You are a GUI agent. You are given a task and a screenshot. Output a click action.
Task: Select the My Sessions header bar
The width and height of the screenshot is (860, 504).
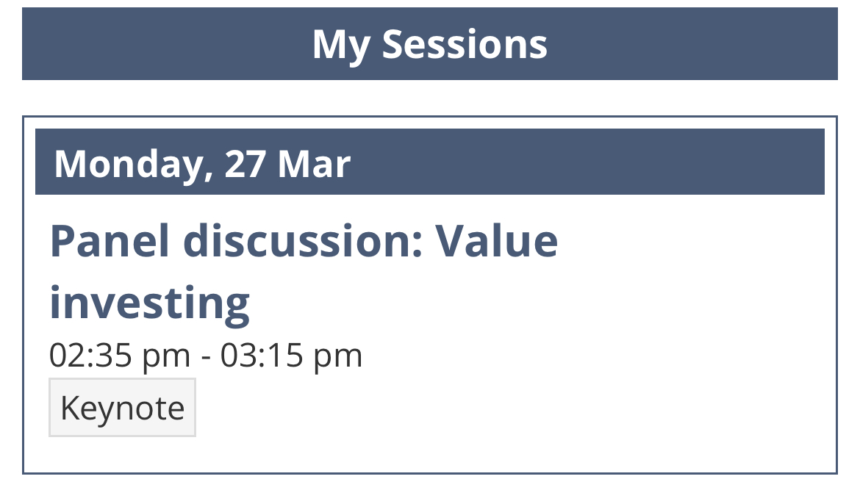coord(430,44)
